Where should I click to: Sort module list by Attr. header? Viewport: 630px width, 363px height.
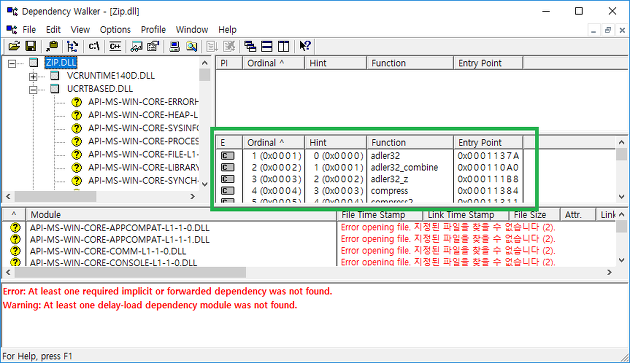click(578, 215)
